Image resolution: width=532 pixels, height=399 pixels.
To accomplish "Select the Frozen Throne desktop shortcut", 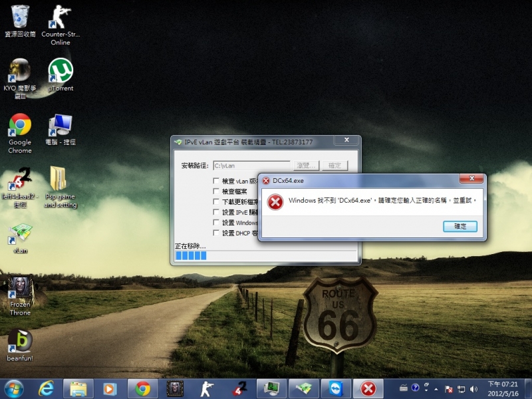I will coord(20,295).
